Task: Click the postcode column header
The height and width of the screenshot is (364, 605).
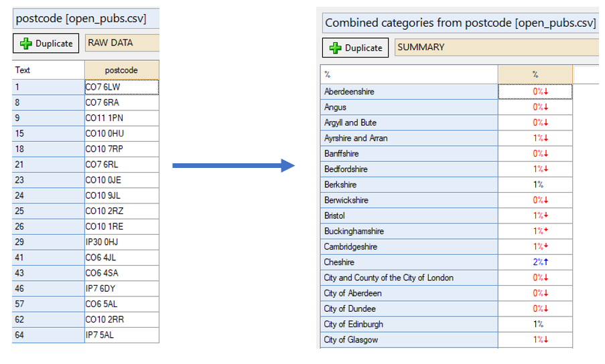Action: (x=121, y=70)
